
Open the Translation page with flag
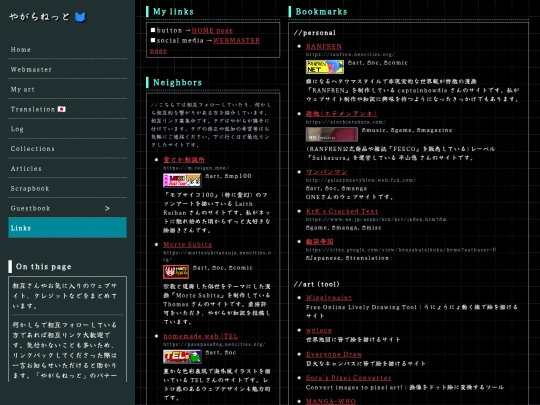pyautogui.click(x=68, y=109)
